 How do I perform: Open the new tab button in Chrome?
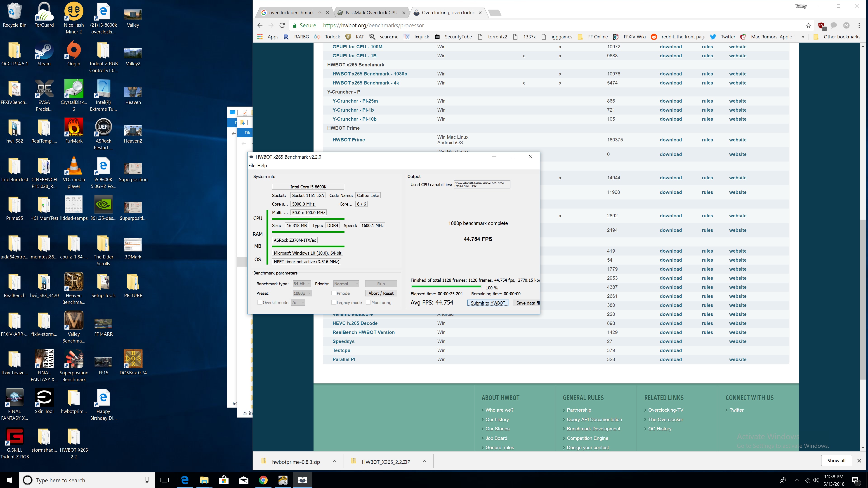[494, 13]
